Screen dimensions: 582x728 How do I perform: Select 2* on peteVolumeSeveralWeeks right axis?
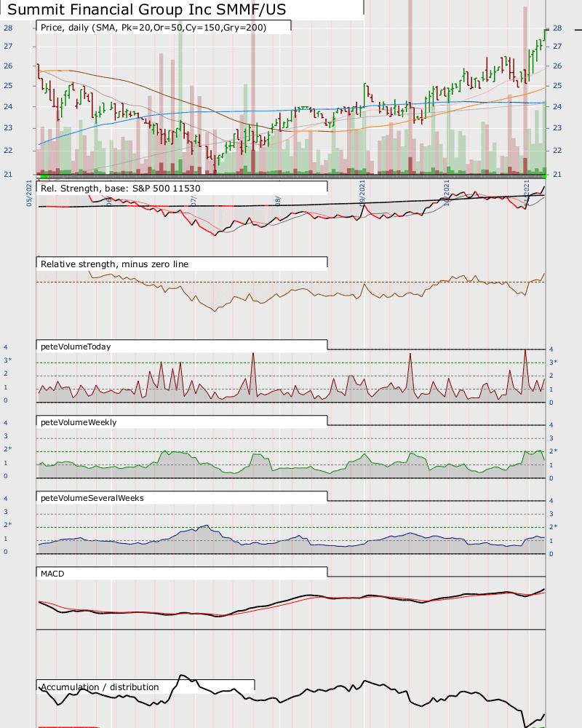pyautogui.click(x=553, y=527)
